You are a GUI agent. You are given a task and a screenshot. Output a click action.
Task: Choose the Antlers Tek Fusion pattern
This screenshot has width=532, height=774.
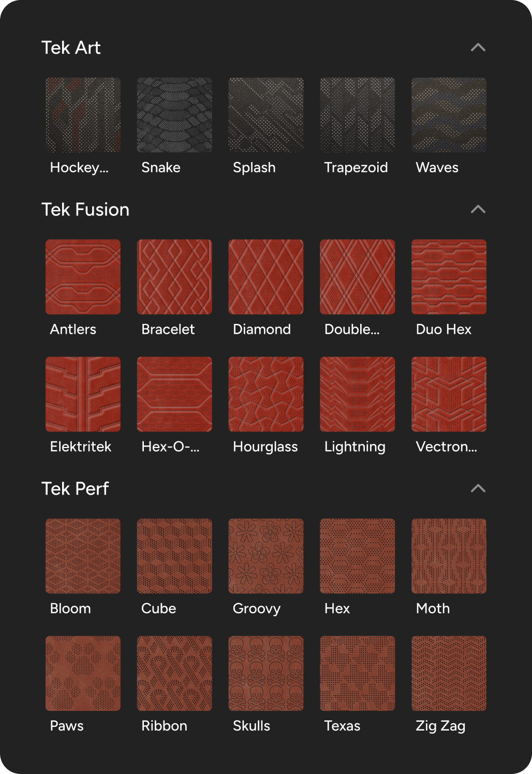(x=83, y=277)
